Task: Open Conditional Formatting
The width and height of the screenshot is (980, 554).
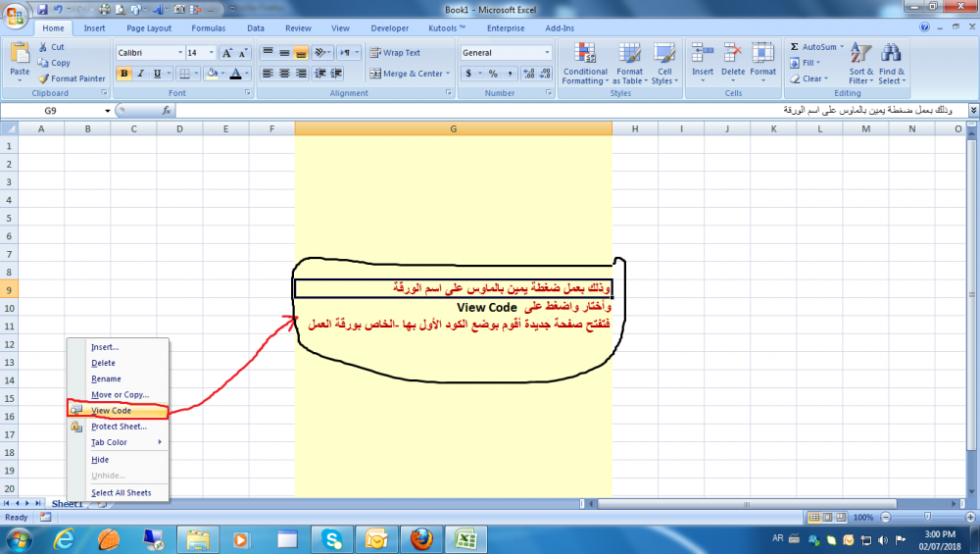Action: (x=585, y=63)
